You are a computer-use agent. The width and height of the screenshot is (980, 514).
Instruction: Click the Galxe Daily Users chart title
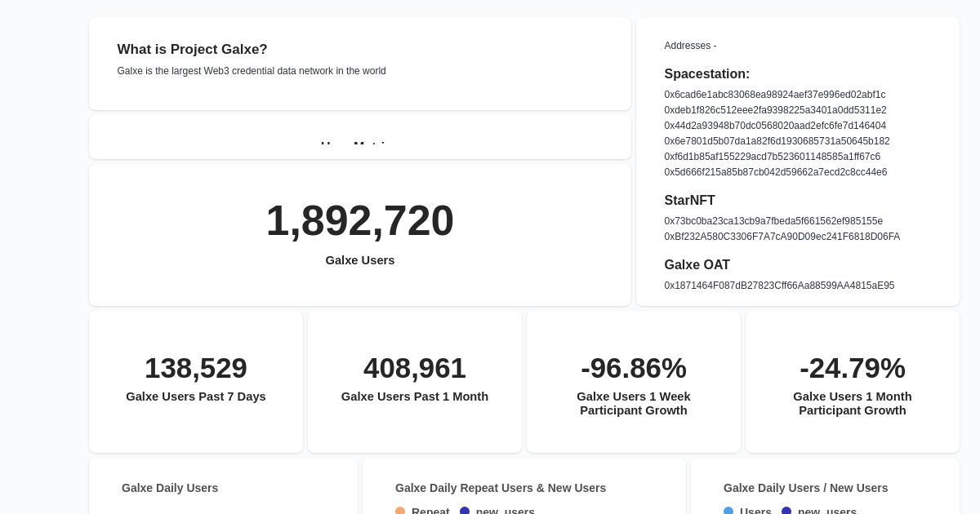pyautogui.click(x=170, y=488)
